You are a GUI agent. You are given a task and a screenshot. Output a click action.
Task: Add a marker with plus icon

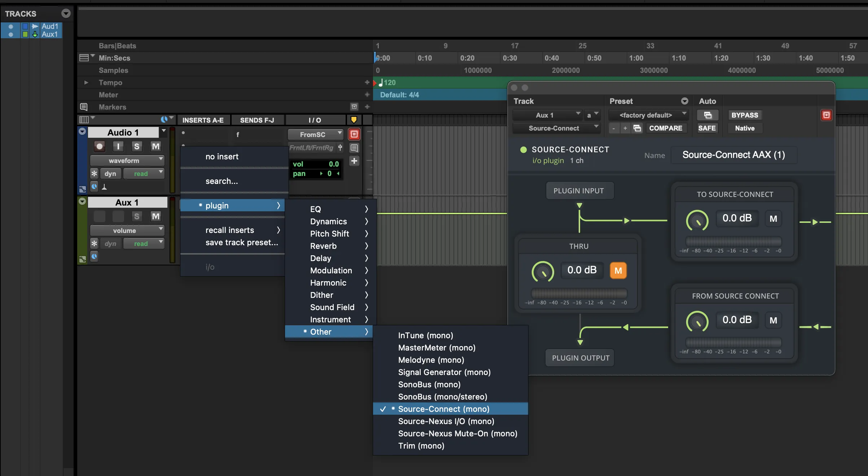[x=367, y=107]
